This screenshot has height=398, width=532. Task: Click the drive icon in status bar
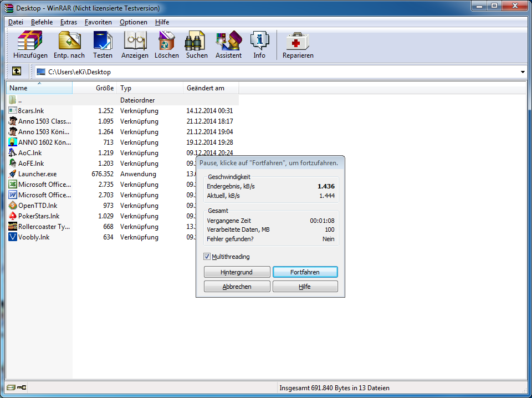11,387
